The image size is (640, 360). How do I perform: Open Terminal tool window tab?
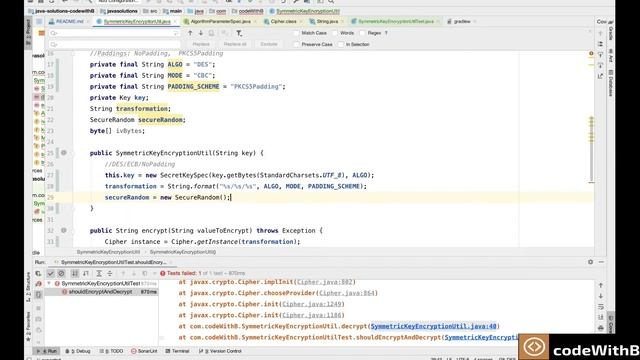178,351
